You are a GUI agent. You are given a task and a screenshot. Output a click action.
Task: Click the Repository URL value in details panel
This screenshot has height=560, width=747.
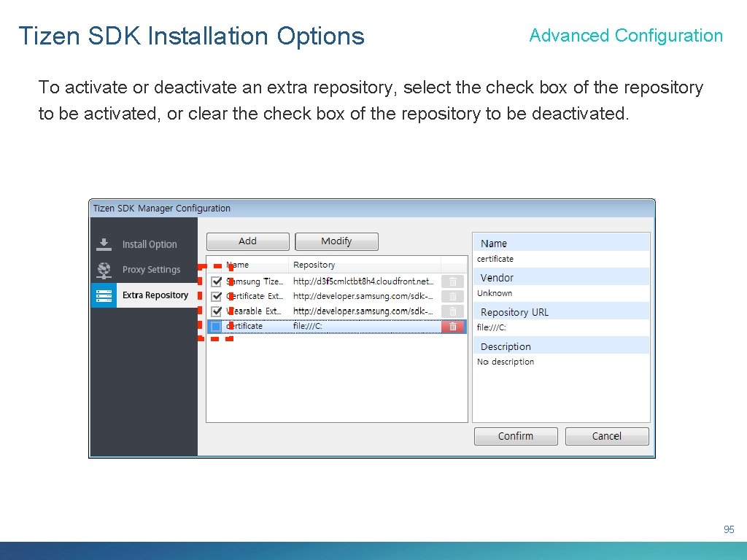[x=491, y=327]
